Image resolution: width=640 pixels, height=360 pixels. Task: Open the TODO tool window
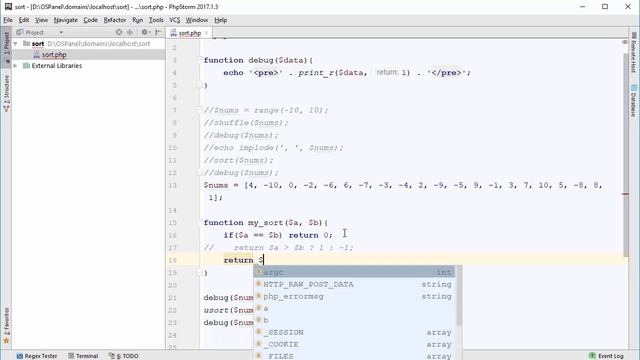123,356
